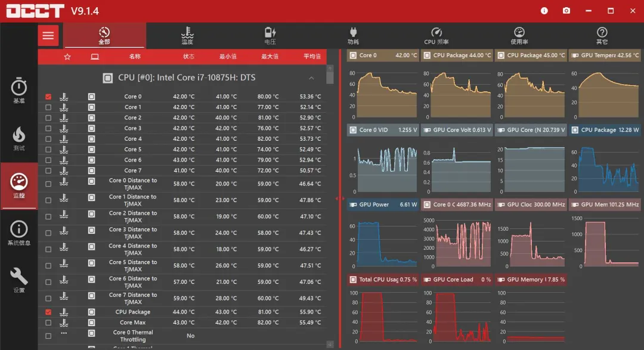
Task: Collapse the CPU [#0] Intel Core i7-10875H group
Action: click(x=311, y=78)
